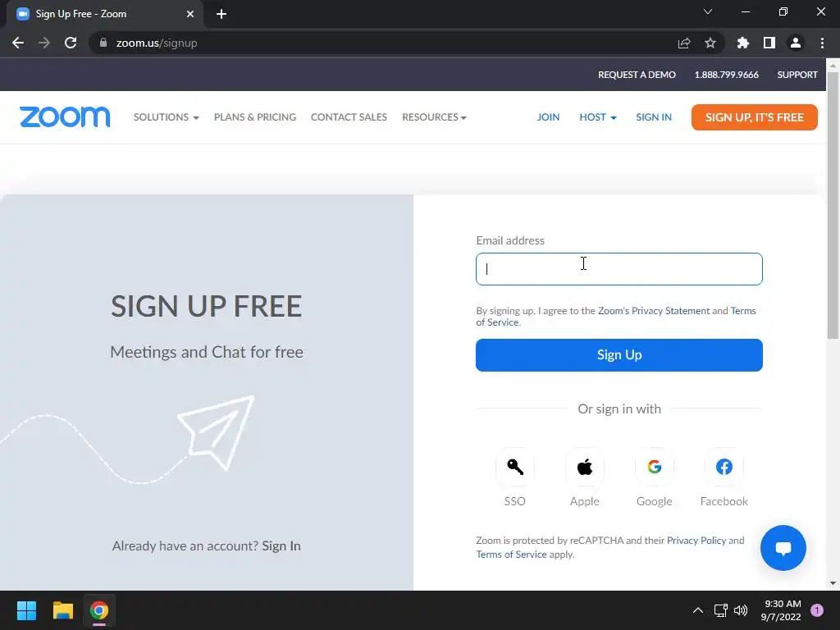Click the scrollbar down arrow

(x=833, y=583)
